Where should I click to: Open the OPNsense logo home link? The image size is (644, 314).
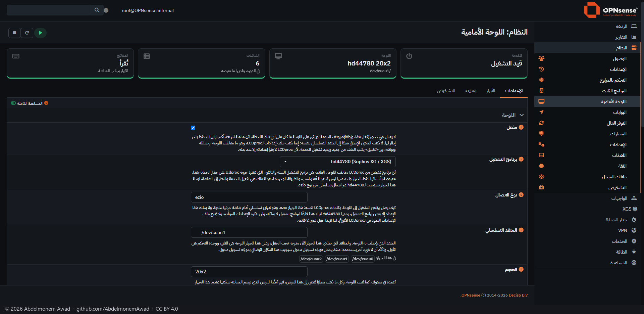610,10
